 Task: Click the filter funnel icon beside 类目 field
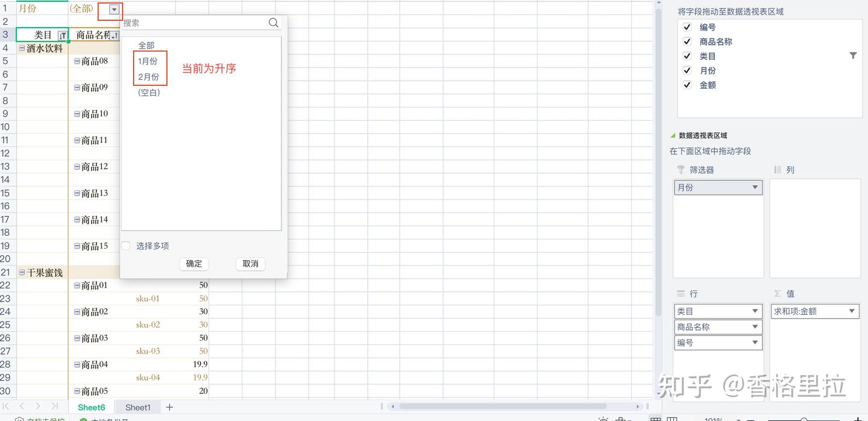point(853,55)
